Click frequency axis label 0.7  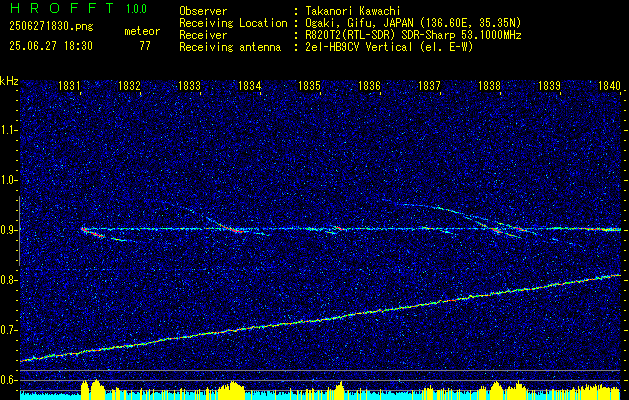(9, 330)
